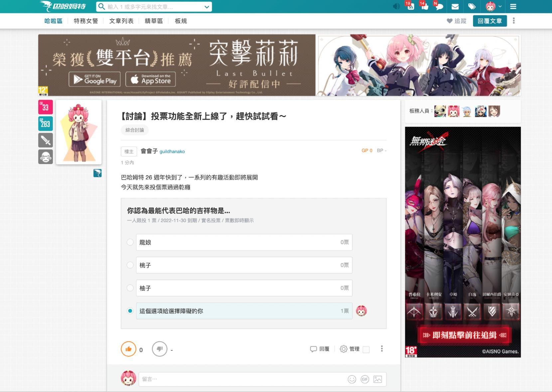Image resolution: width=552 pixels, height=392 pixels.
Task: Open guildhanako's profile link
Action: [x=172, y=151]
